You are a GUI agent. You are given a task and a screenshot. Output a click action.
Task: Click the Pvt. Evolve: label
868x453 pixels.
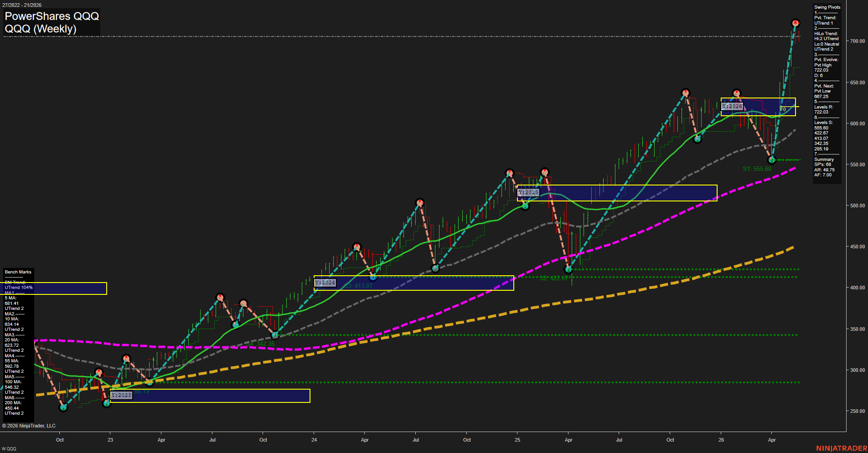click(826, 60)
